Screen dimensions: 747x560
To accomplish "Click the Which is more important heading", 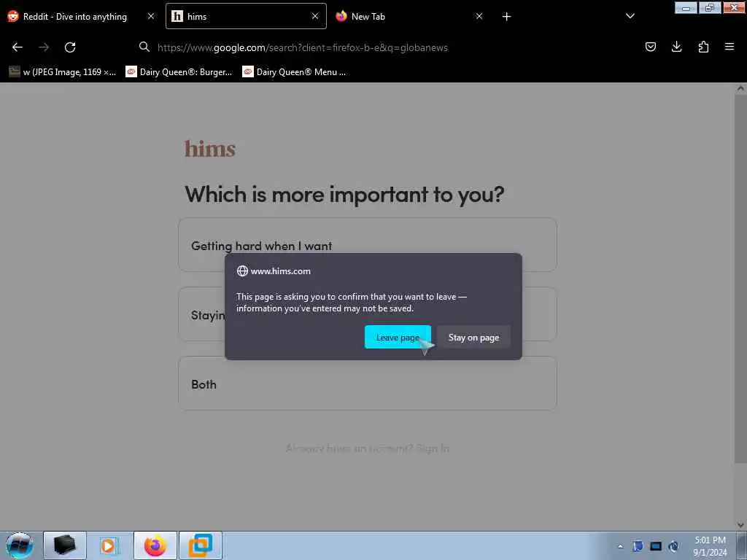I will click(x=344, y=194).
